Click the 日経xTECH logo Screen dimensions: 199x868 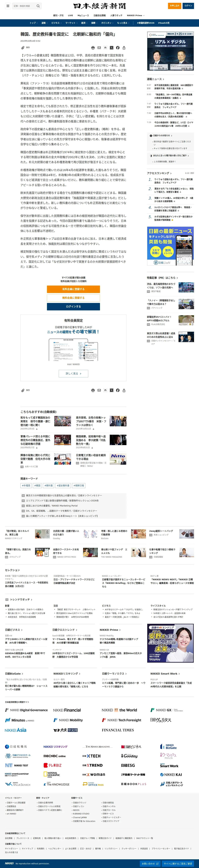[91, 756]
